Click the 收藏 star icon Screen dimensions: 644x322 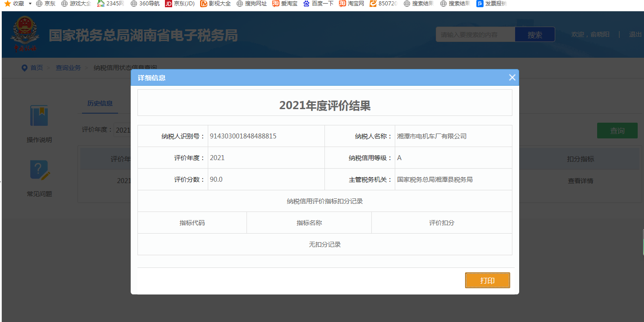click(8, 4)
